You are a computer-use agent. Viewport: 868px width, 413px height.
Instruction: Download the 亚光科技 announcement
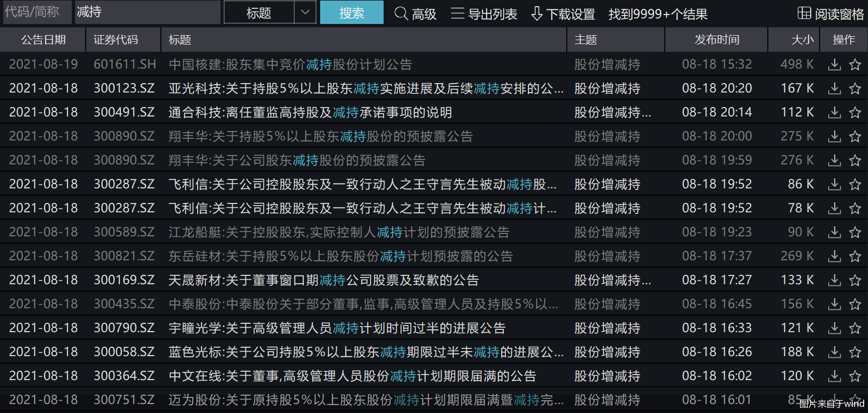pos(834,89)
